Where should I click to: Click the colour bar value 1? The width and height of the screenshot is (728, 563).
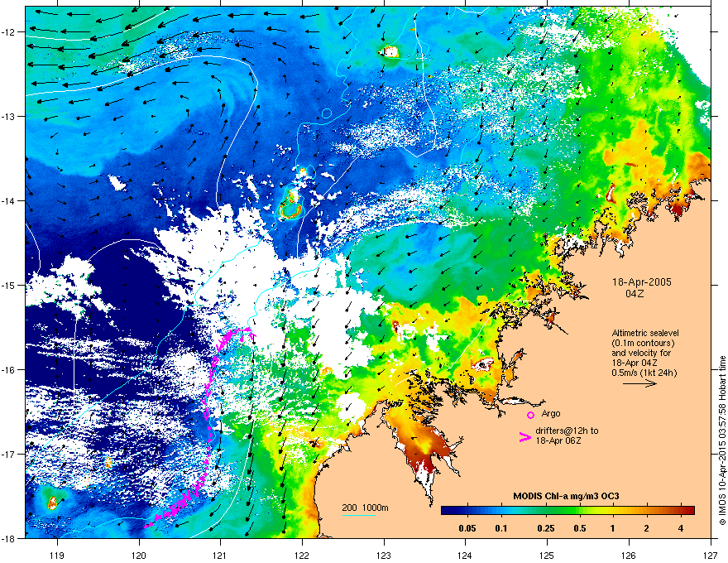tap(613, 528)
